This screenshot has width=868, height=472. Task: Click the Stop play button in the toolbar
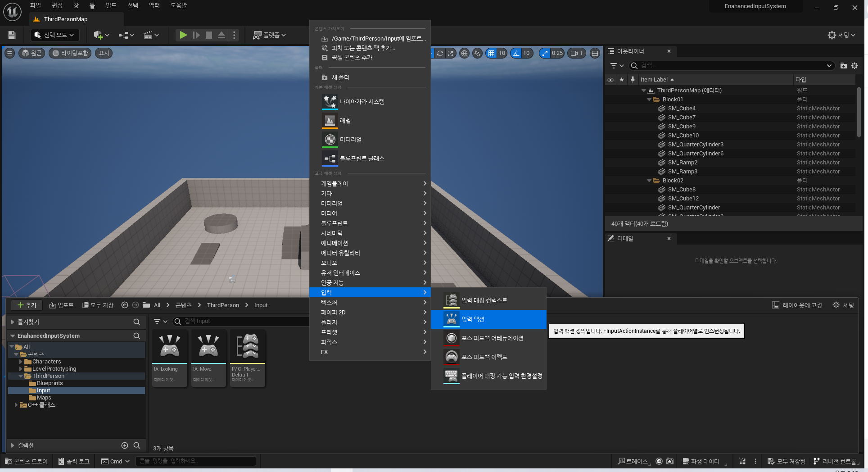209,35
